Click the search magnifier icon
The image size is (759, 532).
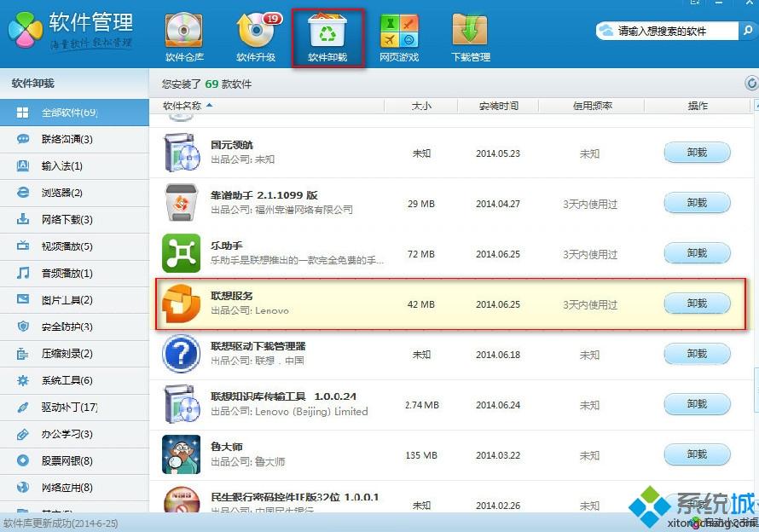(x=747, y=31)
